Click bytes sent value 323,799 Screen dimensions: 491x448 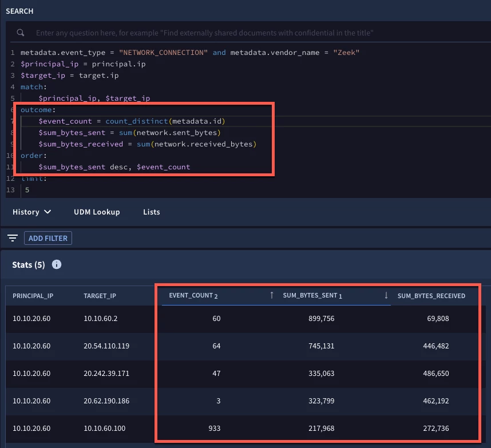pos(322,401)
